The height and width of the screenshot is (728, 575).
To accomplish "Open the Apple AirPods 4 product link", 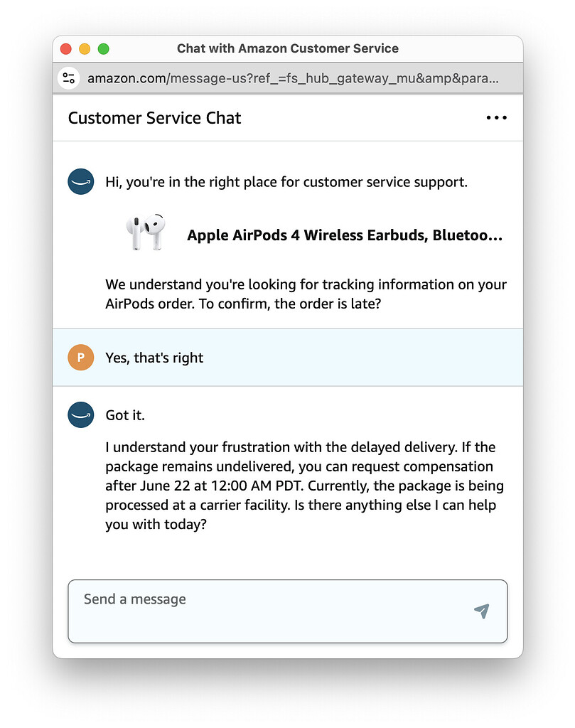I will 345,235.
